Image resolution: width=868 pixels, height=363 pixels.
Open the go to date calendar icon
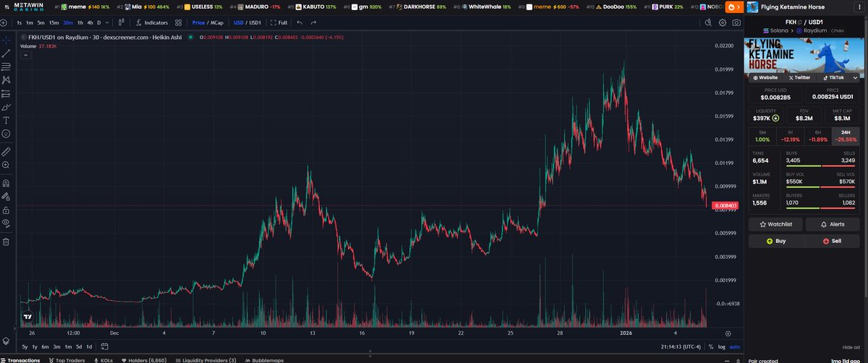click(106, 347)
